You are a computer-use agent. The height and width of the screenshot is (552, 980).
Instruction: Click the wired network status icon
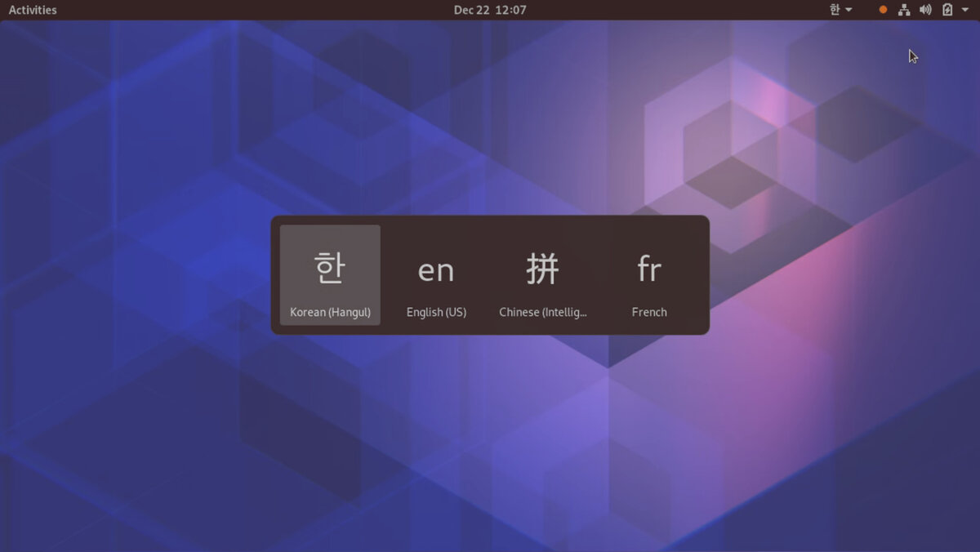(x=904, y=10)
